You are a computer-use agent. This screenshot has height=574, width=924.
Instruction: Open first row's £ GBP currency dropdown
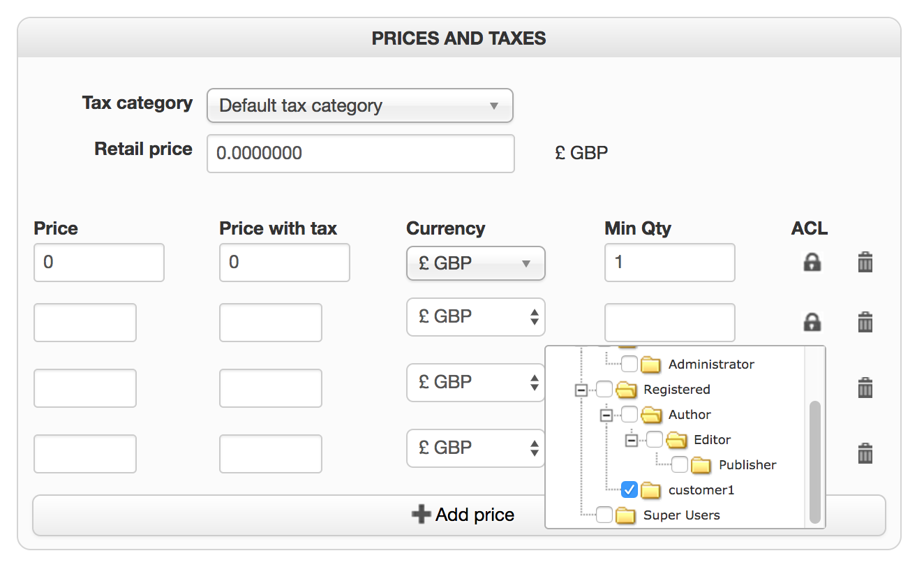coord(475,263)
